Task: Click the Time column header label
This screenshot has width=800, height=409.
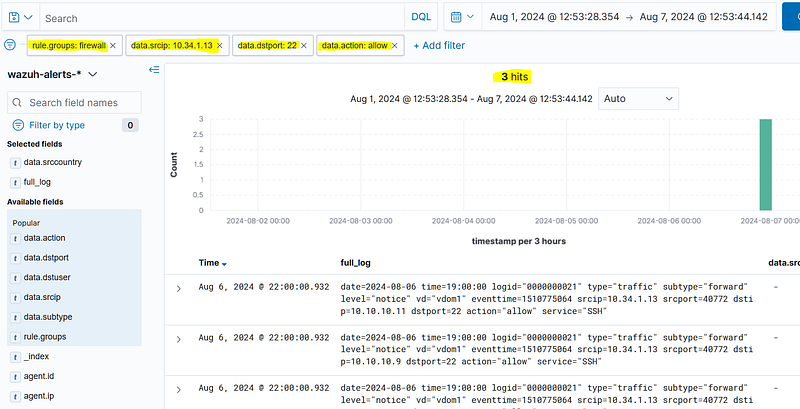Action: click(x=209, y=263)
